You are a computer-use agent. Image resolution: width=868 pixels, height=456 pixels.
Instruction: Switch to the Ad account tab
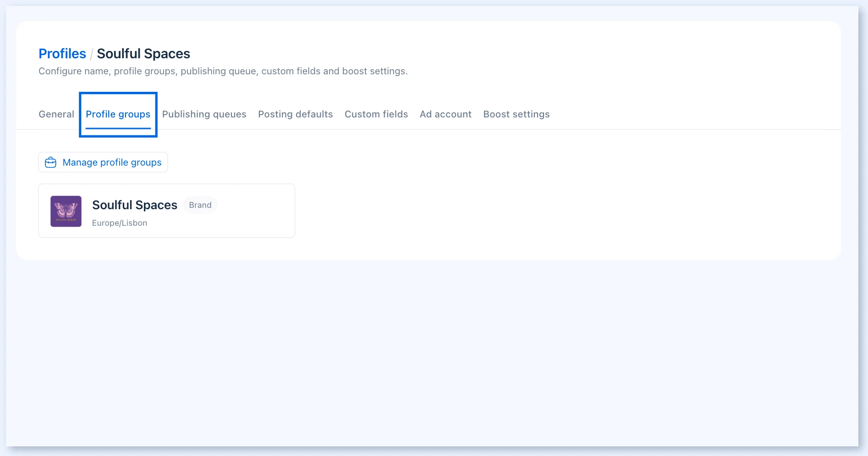(x=445, y=114)
